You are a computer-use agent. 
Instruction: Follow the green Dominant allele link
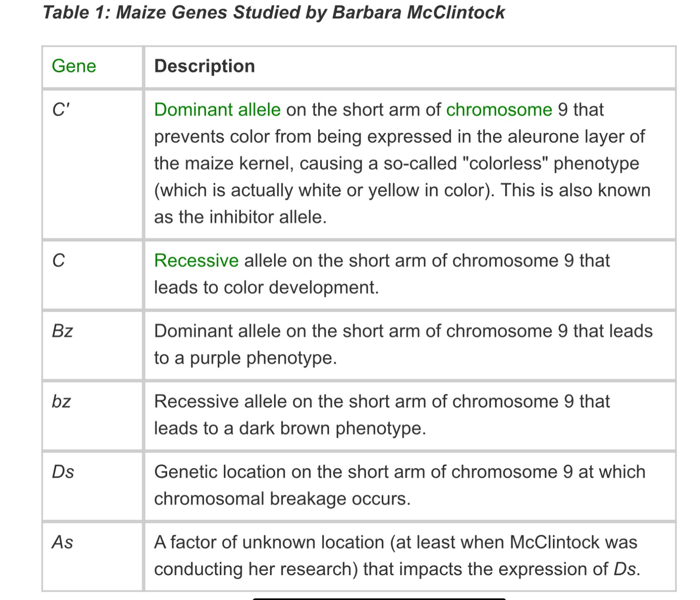[217, 109]
